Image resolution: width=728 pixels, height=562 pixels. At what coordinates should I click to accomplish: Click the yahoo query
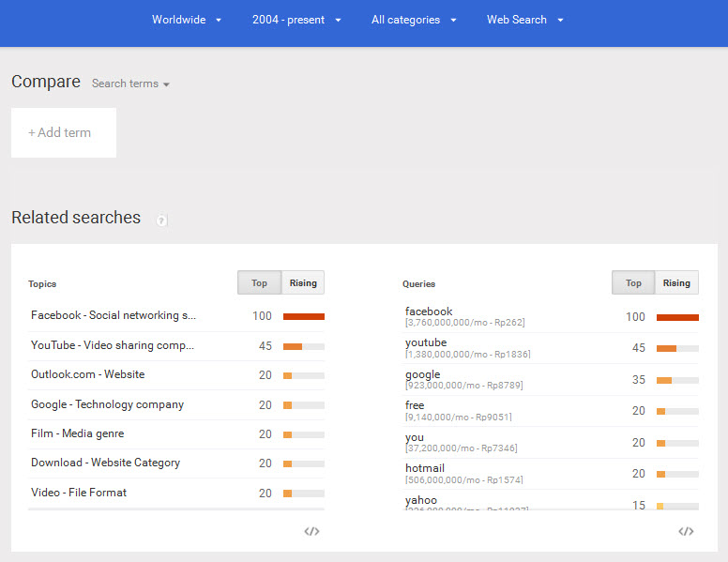coord(421,500)
